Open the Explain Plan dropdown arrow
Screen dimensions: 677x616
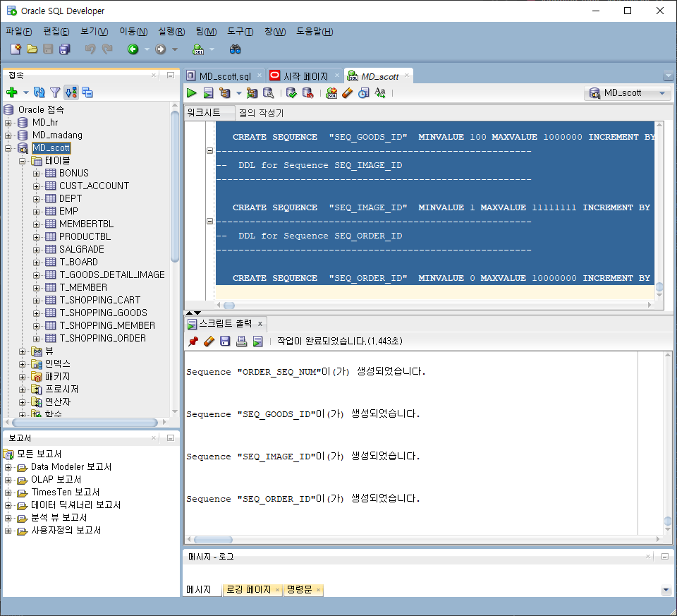coord(238,93)
